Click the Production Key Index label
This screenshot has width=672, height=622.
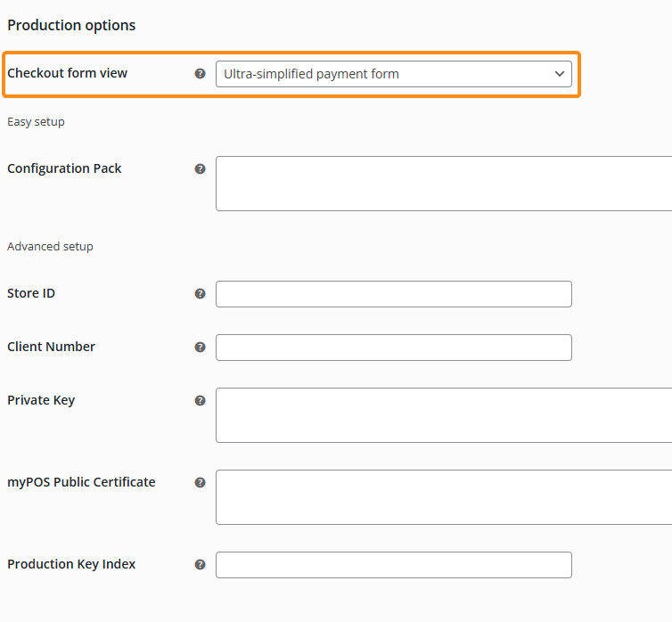point(71,564)
